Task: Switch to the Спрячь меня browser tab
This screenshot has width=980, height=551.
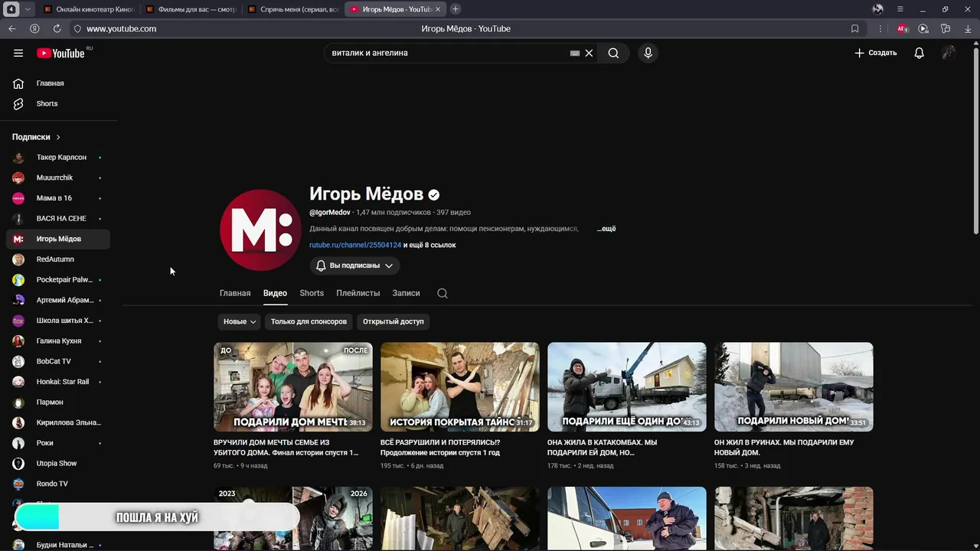Action: (292, 9)
